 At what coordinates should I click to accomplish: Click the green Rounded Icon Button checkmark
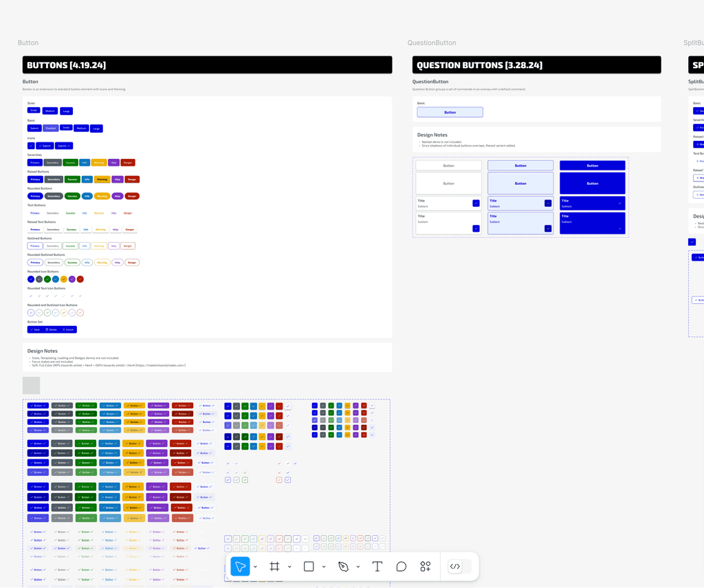coord(47,279)
